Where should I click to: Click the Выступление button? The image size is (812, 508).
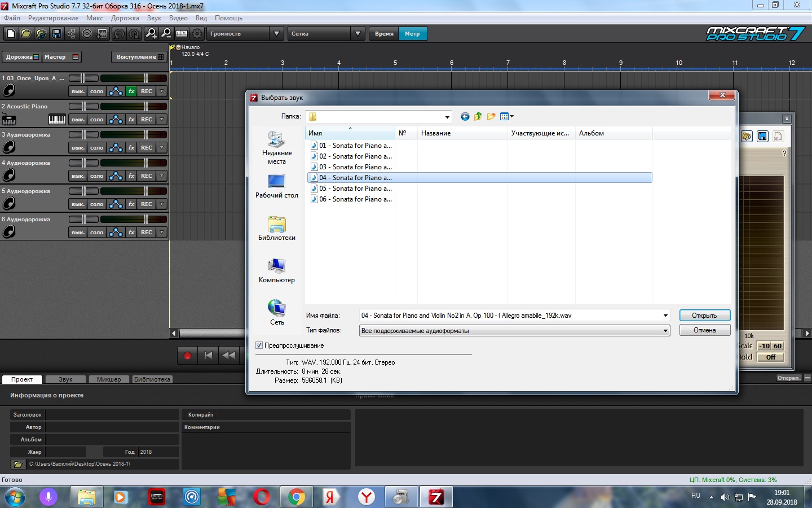pos(139,57)
